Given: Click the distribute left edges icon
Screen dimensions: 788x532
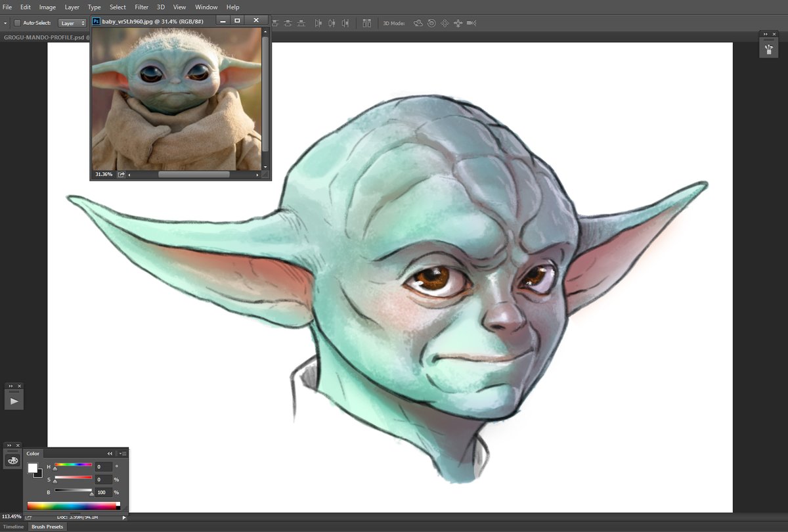Looking at the screenshot, I should 318,23.
